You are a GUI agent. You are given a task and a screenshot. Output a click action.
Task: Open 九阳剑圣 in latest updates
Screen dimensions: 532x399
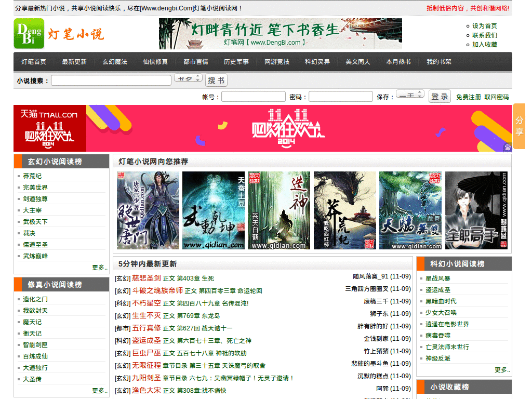tap(146, 378)
